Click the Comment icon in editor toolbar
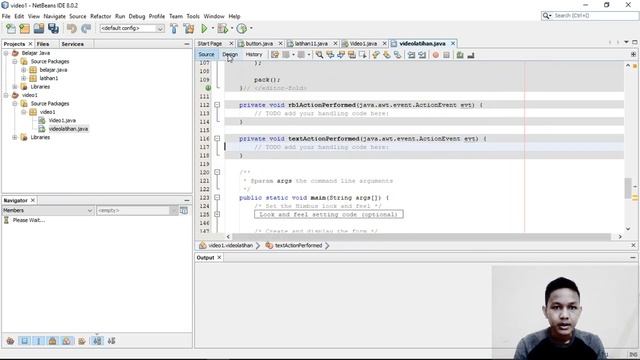The width and height of the screenshot is (640, 360). [460, 55]
